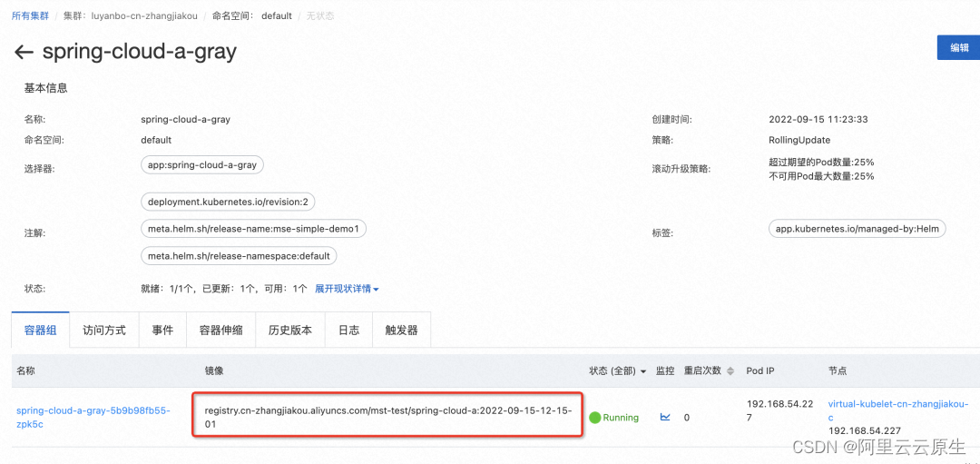The height and width of the screenshot is (464, 980).
Task: Open monitoring chart icon for the pod
Action: click(665, 417)
